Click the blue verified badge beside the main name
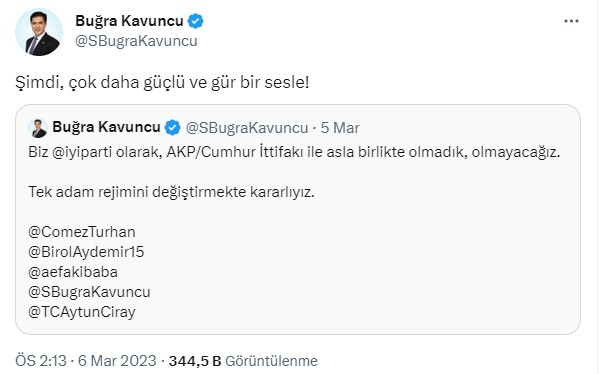This screenshot has width=600, height=374. point(196,21)
